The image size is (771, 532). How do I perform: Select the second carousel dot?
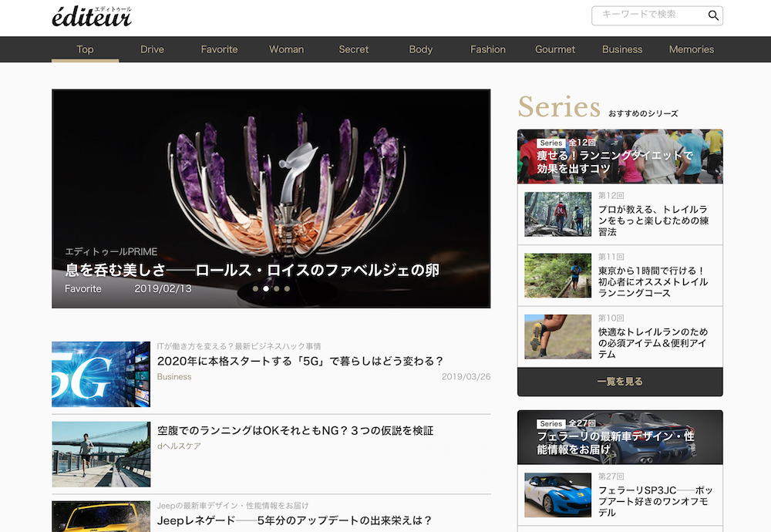click(266, 288)
